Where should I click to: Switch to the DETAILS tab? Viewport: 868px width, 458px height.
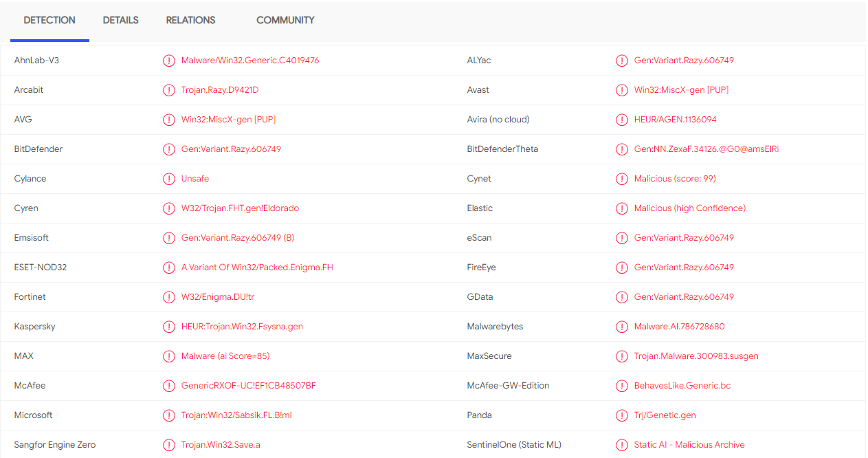(x=121, y=21)
